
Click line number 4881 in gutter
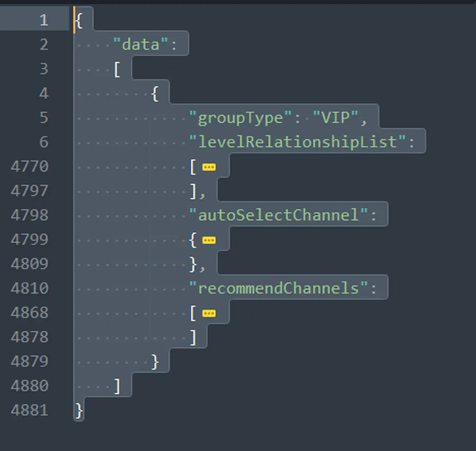point(30,410)
